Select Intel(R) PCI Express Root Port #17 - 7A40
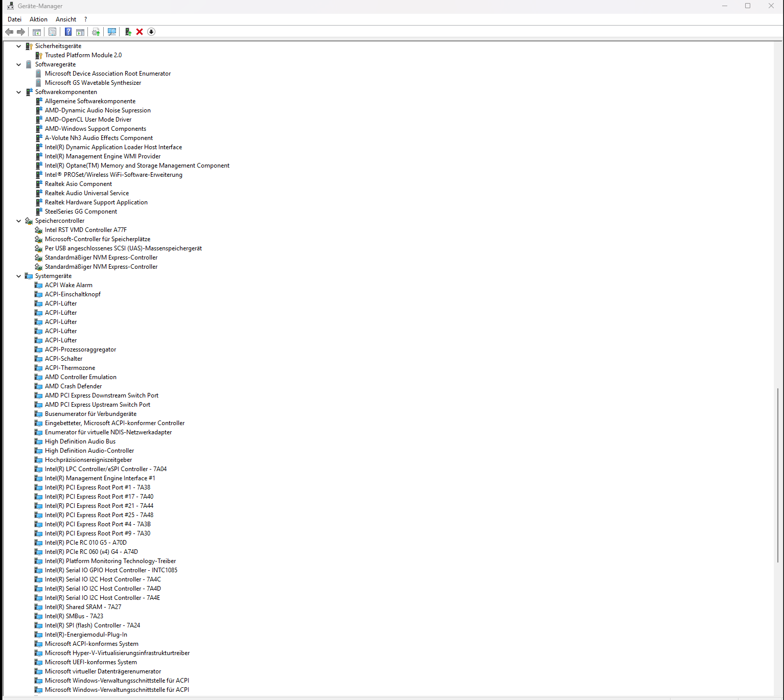 99,497
